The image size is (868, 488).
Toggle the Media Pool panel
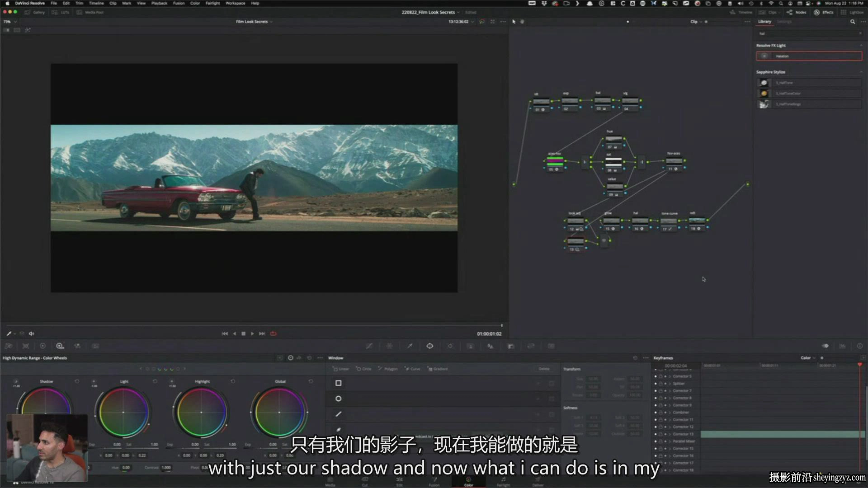click(x=90, y=13)
